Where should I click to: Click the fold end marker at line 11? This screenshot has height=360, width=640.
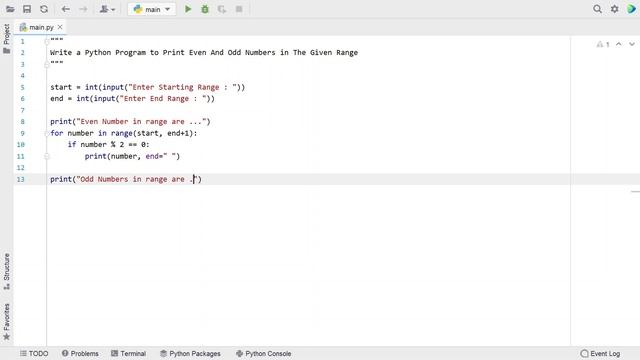click(x=47, y=156)
